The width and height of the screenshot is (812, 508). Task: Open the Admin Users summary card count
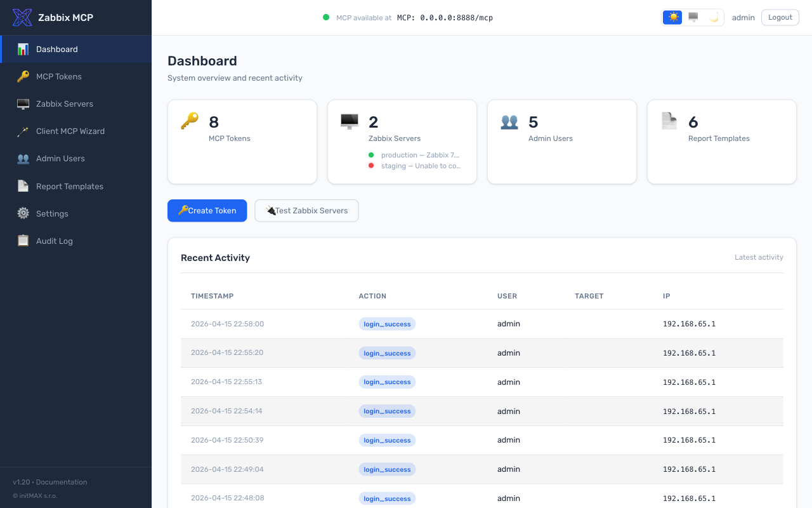point(534,122)
